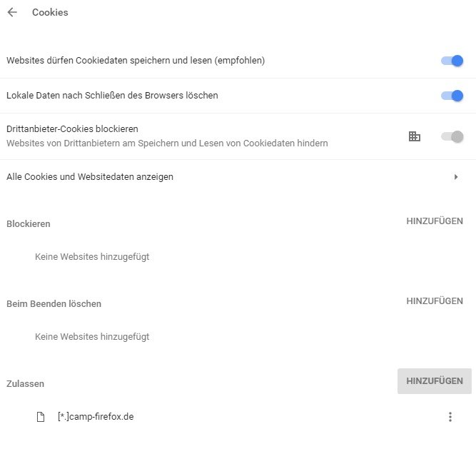The image size is (476, 449).
Task: Click the arrow to show all cookies
Action: [456, 177]
